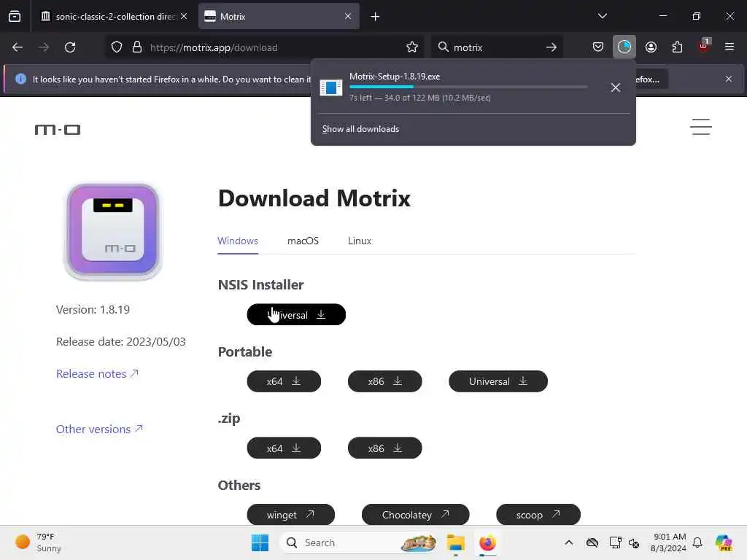This screenshot has height=560, width=747.
Task: Dismiss the Firefox refresh notification bar
Action: (x=729, y=79)
